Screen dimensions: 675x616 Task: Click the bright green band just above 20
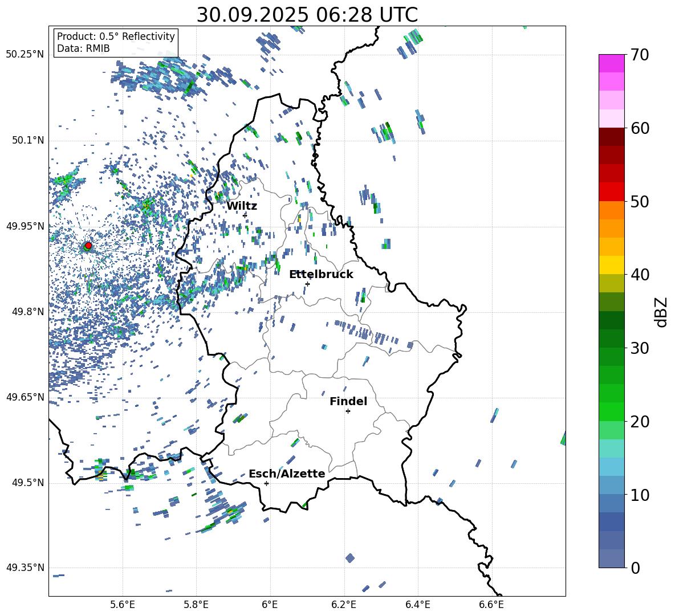point(611,411)
